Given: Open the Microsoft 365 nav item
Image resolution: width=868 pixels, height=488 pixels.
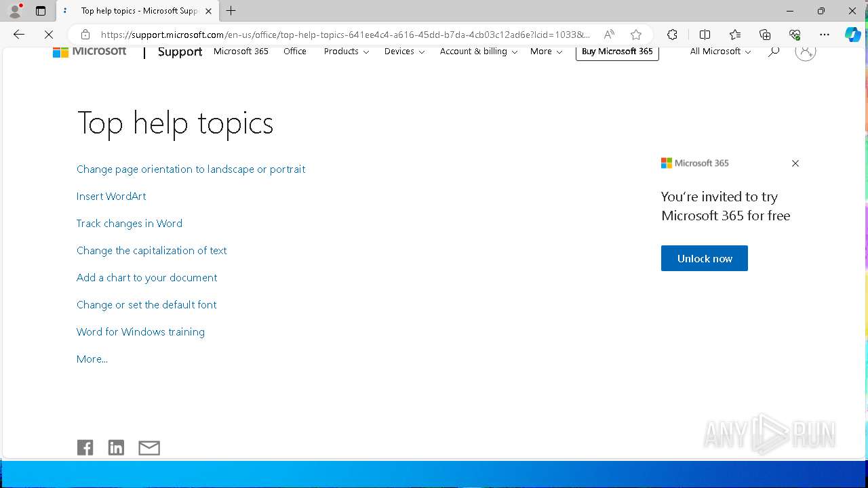Looking at the screenshot, I should (241, 52).
